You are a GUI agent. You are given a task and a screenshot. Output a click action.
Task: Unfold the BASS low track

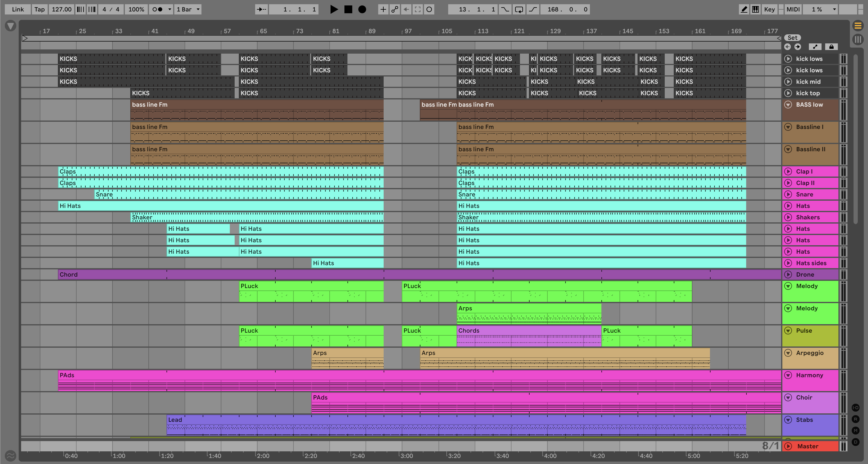click(x=788, y=105)
